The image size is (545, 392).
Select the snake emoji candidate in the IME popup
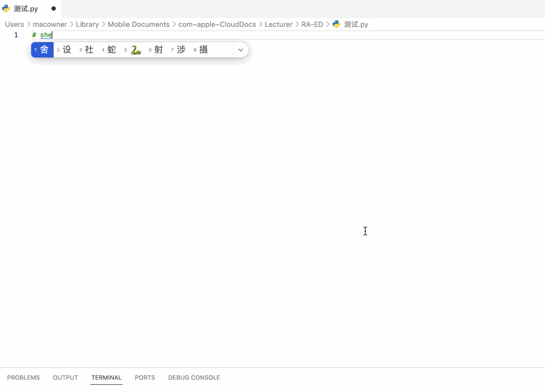tap(136, 49)
